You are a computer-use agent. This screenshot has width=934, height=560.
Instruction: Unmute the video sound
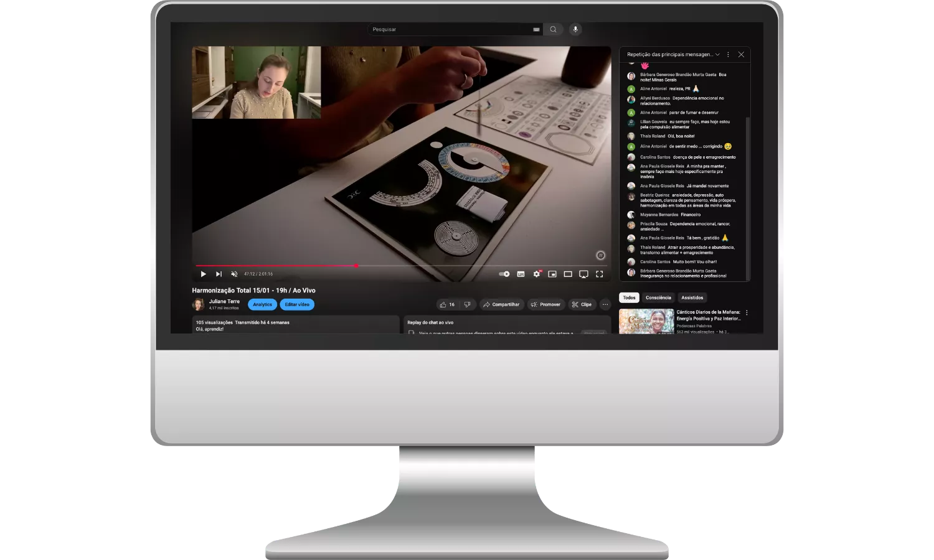click(x=234, y=274)
